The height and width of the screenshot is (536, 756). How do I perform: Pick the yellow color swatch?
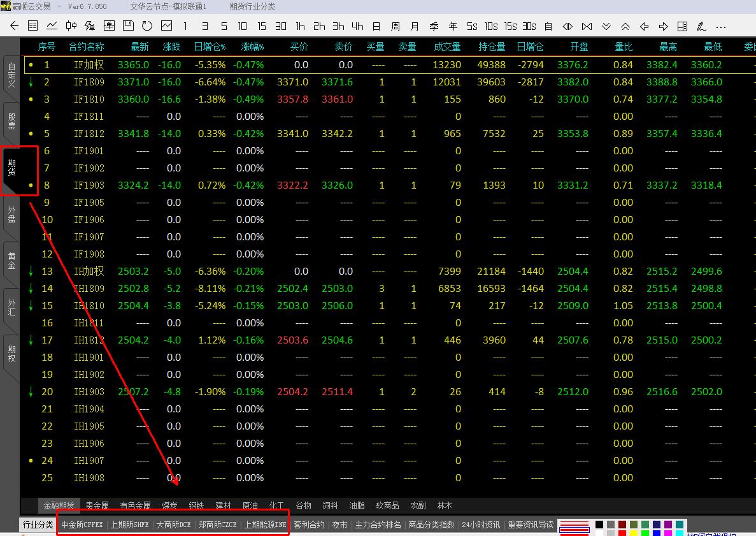tap(633, 533)
